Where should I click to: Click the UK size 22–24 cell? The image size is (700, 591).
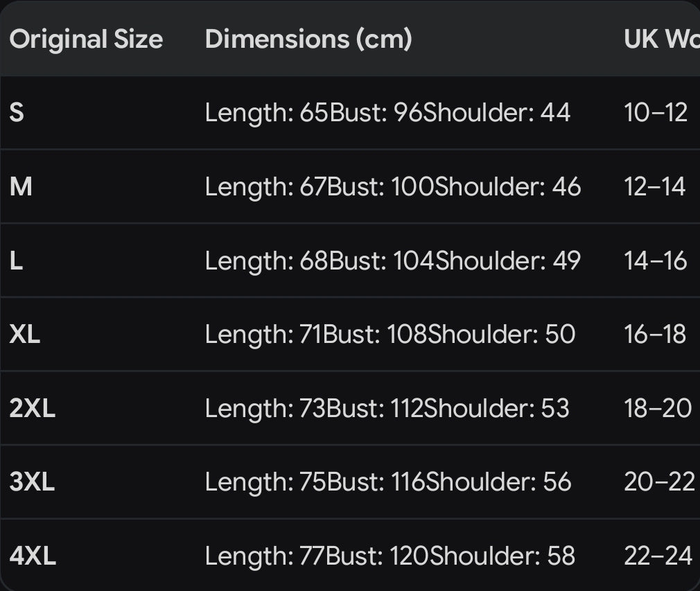pyautogui.click(x=658, y=556)
